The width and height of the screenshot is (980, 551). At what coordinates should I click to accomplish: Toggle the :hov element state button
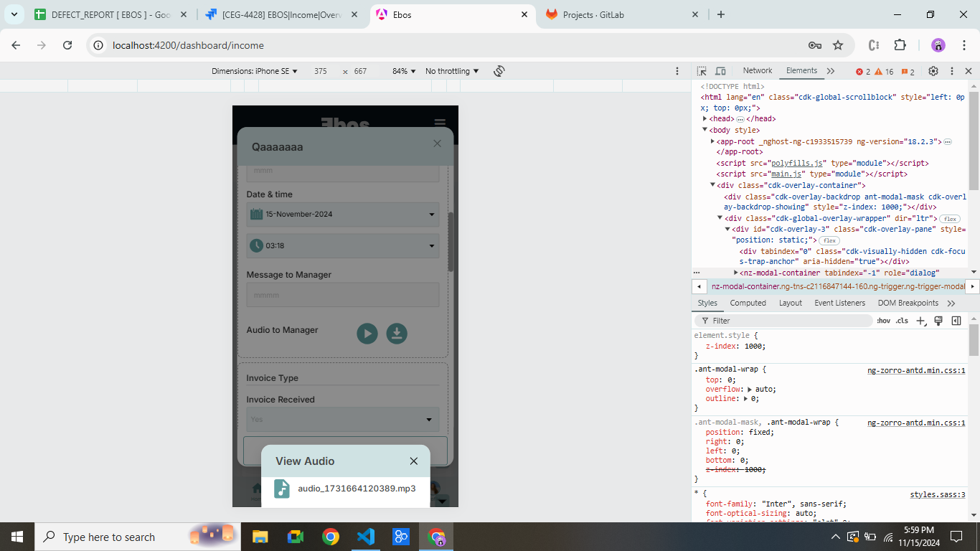pos(884,321)
